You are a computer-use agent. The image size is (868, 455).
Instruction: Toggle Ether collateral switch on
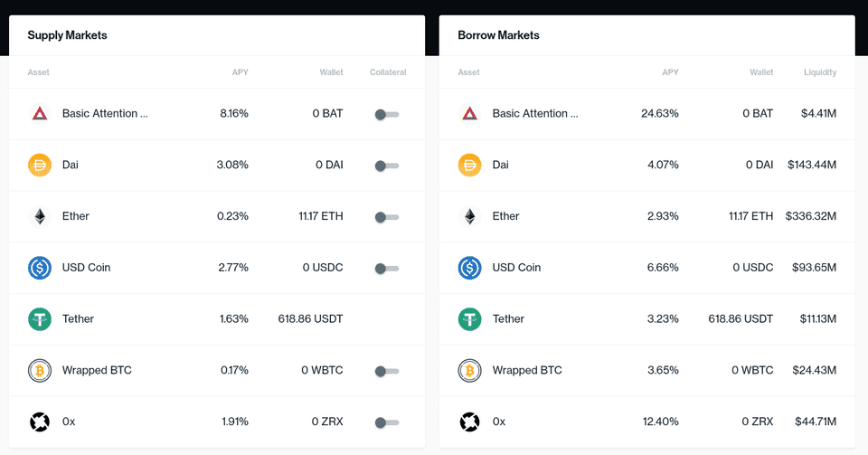pyautogui.click(x=386, y=217)
